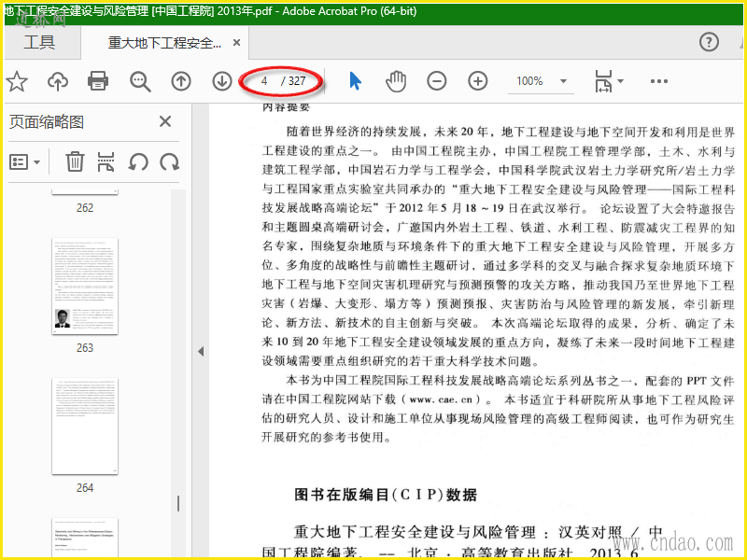
Task: Open the 工具 tab
Action: click(x=39, y=42)
